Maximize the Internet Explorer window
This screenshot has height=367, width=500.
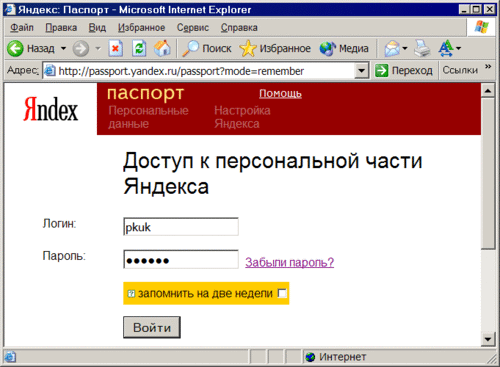click(x=476, y=9)
